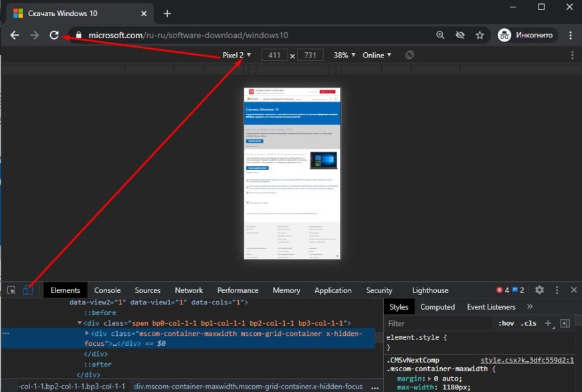Show more sidebar panes chevron

pyautogui.click(x=530, y=306)
